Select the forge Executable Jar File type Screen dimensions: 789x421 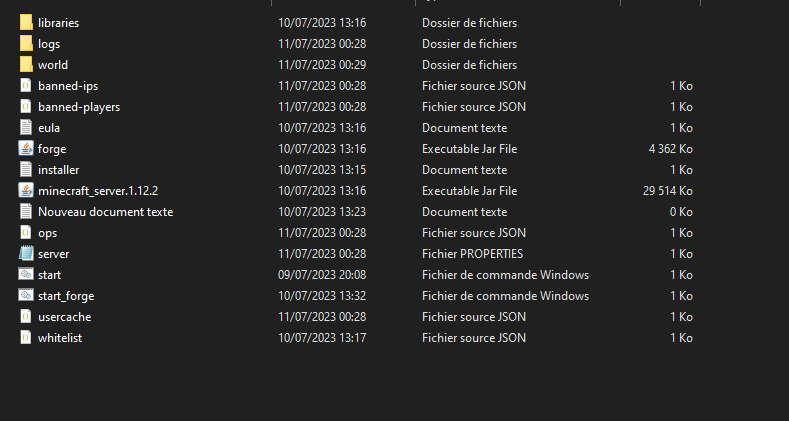[x=469, y=148]
